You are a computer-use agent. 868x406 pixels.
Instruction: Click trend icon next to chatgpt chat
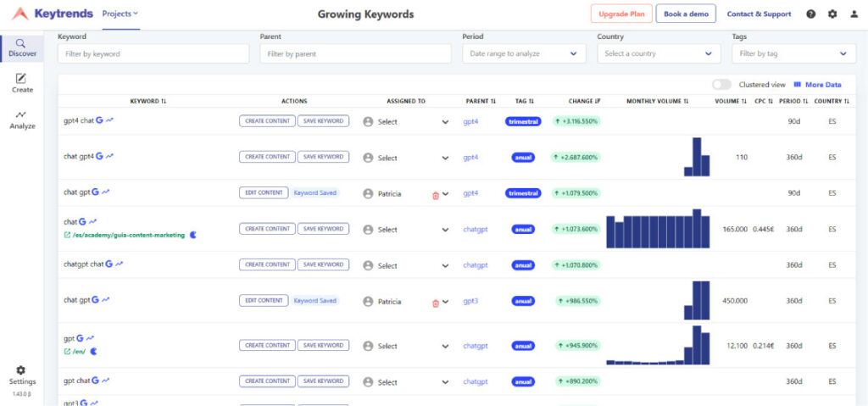point(119,264)
